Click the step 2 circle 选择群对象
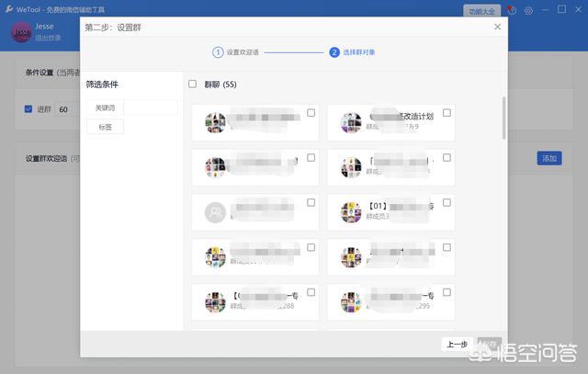This screenshot has width=588, height=374. [334, 52]
